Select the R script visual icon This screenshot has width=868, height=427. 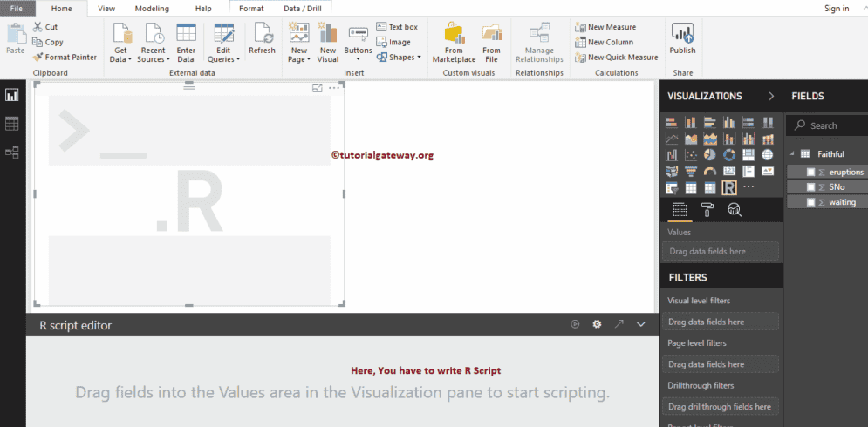pos(729,188)
